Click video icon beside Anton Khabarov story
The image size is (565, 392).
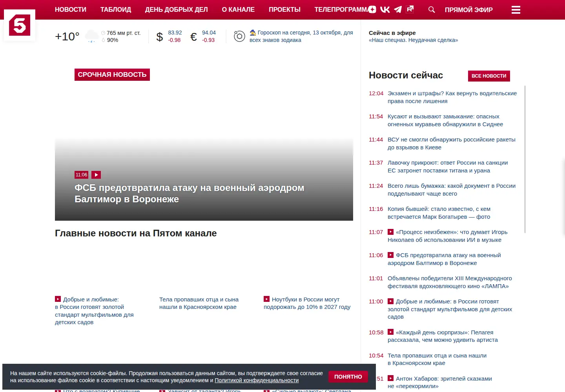[390, 378]
